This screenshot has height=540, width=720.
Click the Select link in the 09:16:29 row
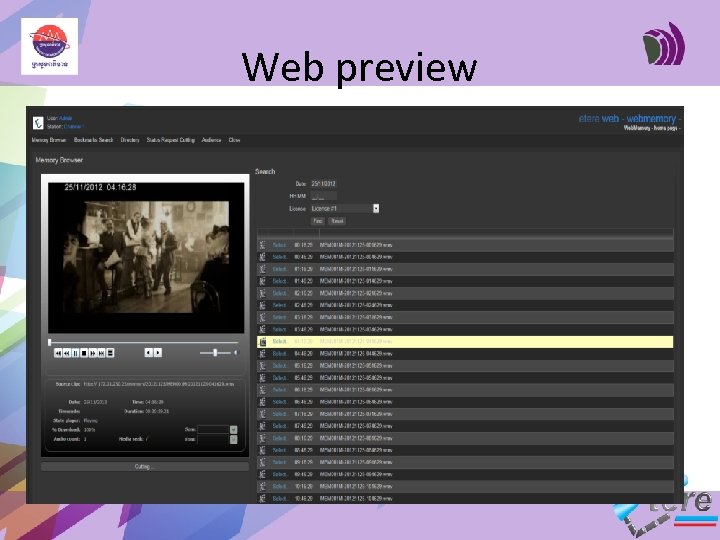point(280,462)
